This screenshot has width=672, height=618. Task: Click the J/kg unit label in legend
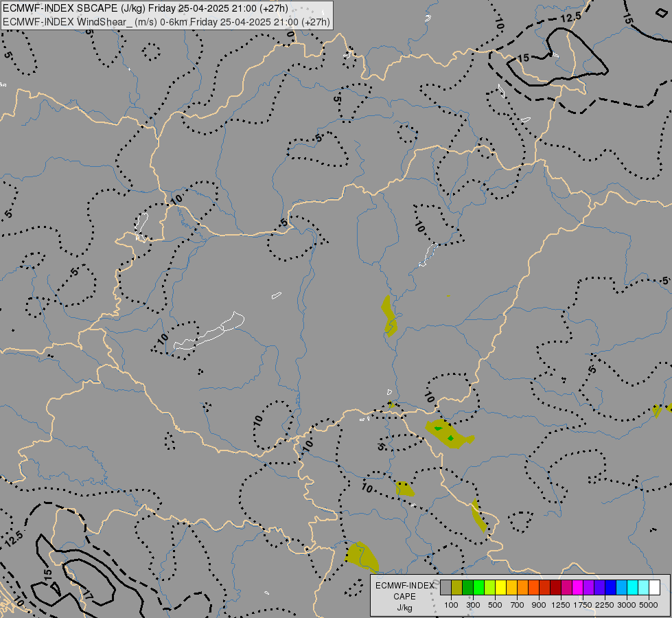coord(404,608)
